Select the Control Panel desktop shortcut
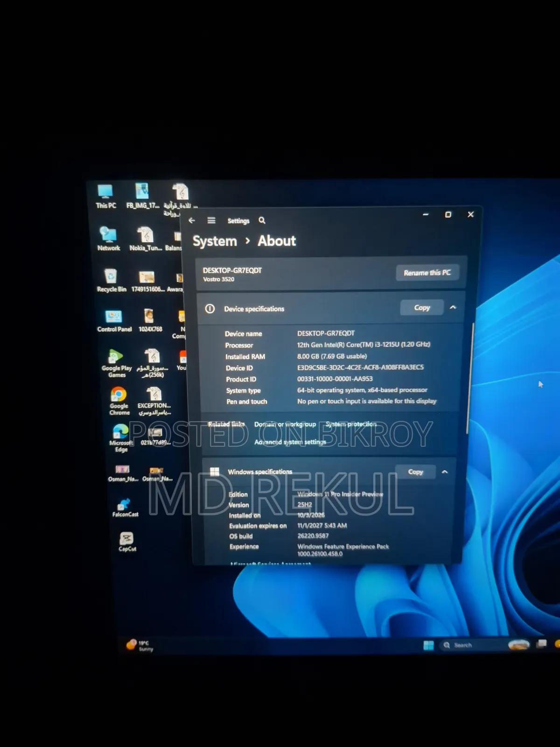 click(114, 321)
